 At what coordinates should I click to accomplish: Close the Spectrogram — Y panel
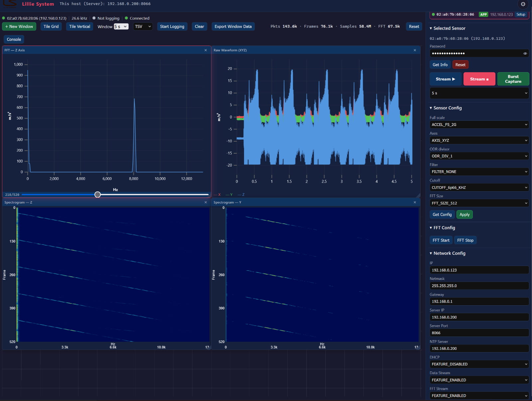pyautogui.click(x=415, y=202)
